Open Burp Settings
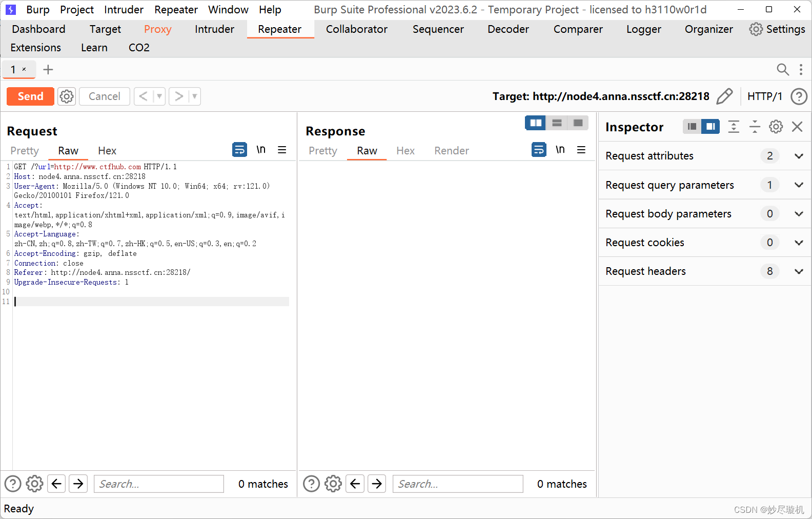The width and height of the screenshot is (812, 519). [x=777, y=29]
